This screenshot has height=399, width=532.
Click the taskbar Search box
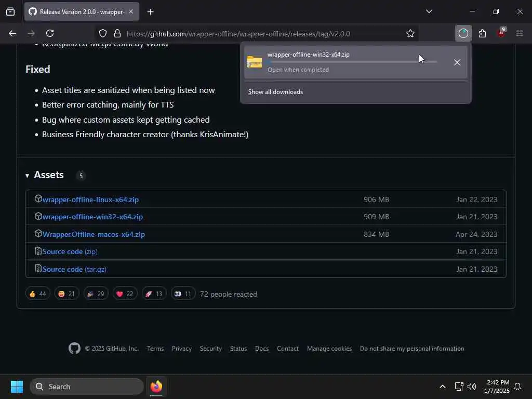[x=87, y=387]
